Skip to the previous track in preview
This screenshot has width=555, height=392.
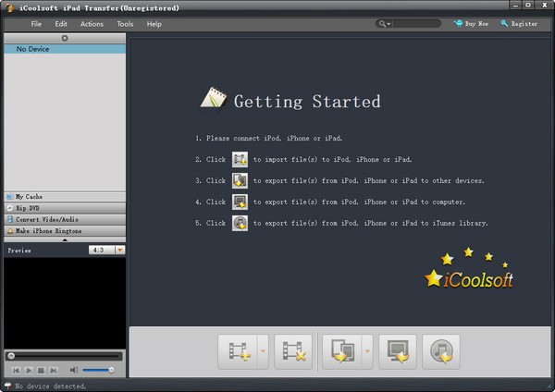point(17,370)
